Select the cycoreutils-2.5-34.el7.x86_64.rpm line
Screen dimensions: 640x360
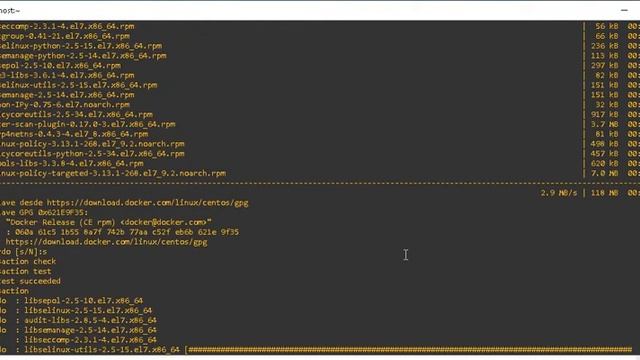point(76,114)
